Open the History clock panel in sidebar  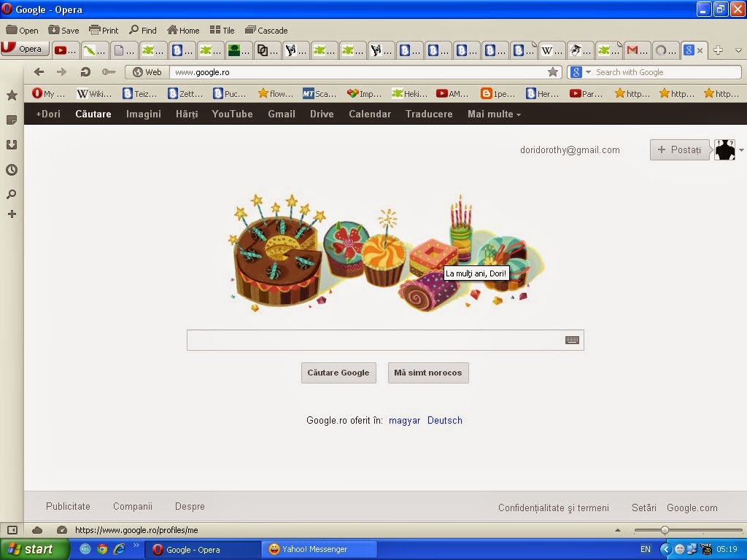[12, 169]
